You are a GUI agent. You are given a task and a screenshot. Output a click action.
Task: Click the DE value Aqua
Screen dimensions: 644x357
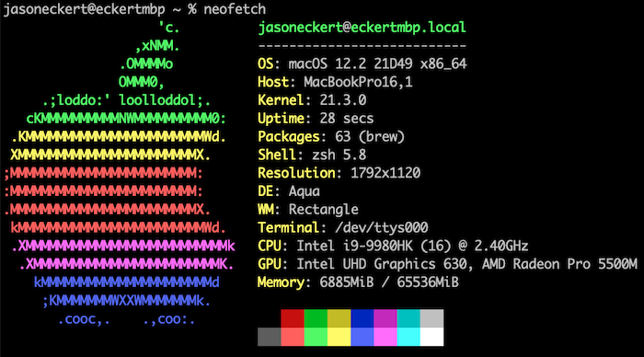[x=304, y=191]
